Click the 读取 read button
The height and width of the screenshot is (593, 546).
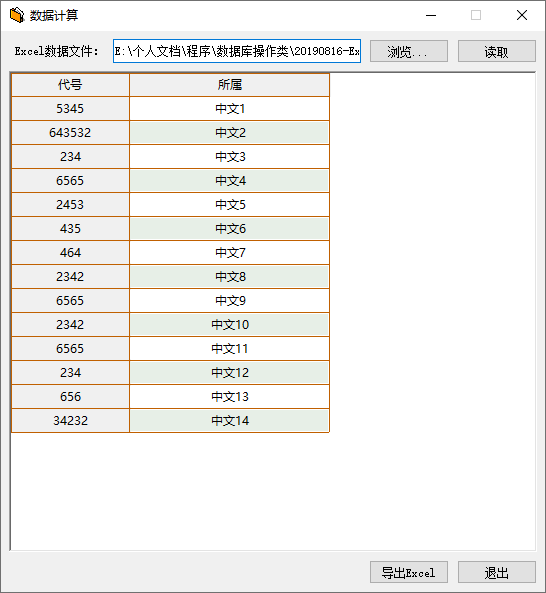[496, 51]
